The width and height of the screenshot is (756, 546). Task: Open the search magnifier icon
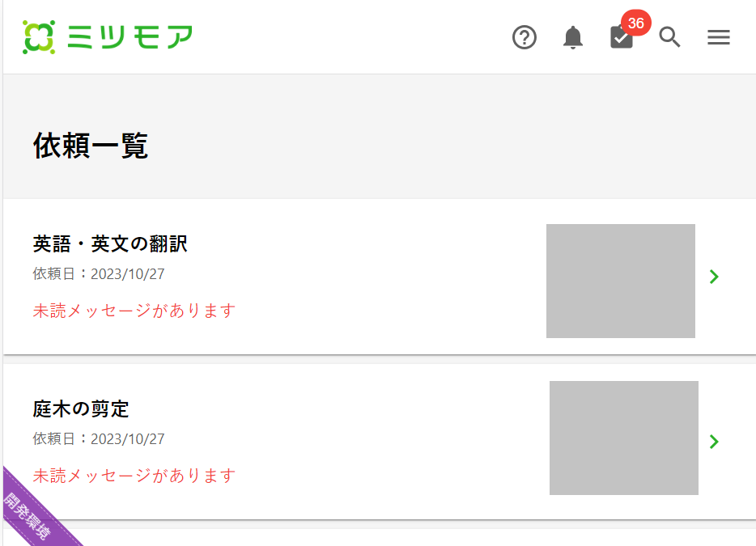pos(669,37)
